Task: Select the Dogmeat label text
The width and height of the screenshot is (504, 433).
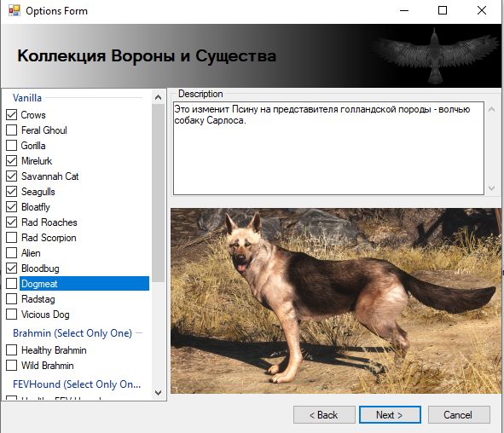Action: click(39, 284)
